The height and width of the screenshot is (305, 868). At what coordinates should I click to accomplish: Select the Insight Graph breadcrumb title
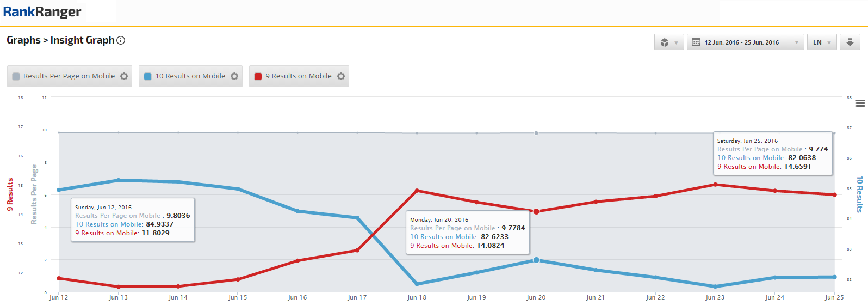[82, 40]
